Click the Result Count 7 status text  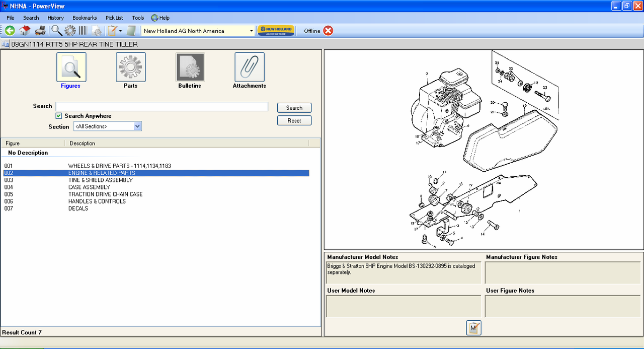22,332
